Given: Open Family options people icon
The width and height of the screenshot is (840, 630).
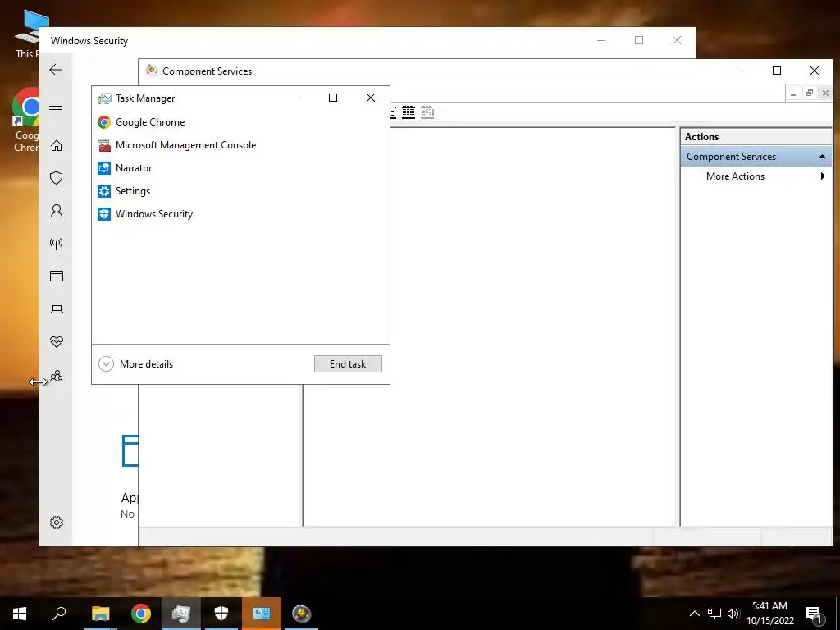Looking at the screenshot, I should click(57, 377).
